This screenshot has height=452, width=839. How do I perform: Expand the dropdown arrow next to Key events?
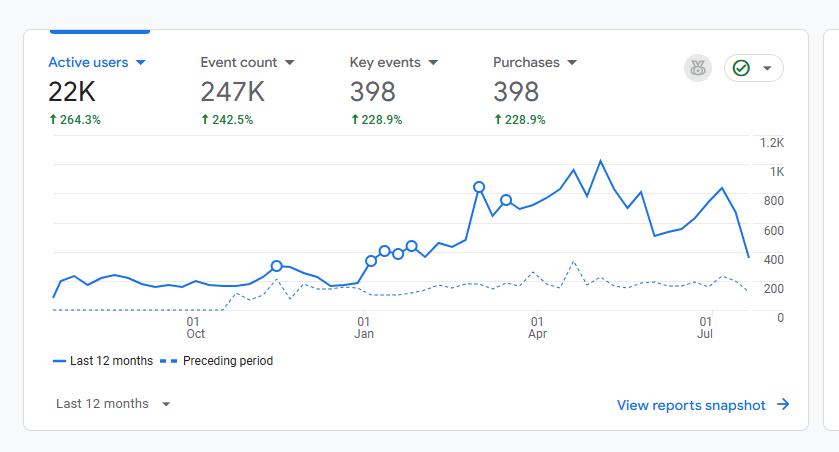434,62
